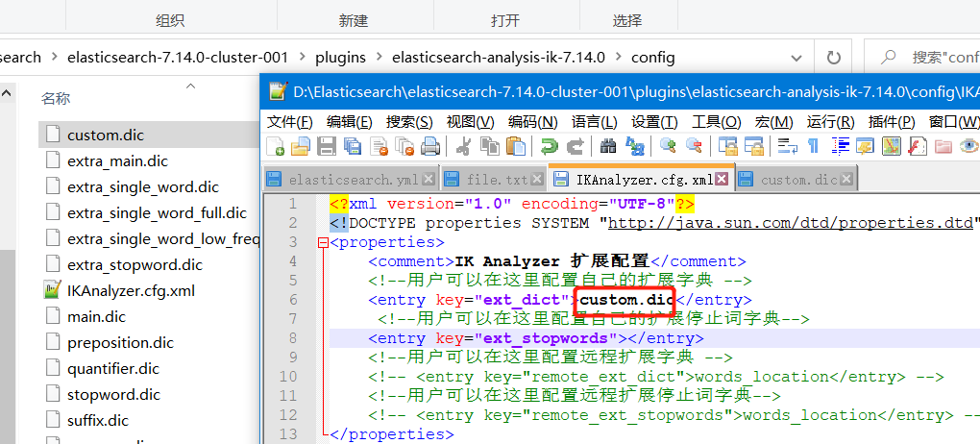Sort by the 名称 column header
The width and height of the screenshot is (980, 444).
click(56, 98)
